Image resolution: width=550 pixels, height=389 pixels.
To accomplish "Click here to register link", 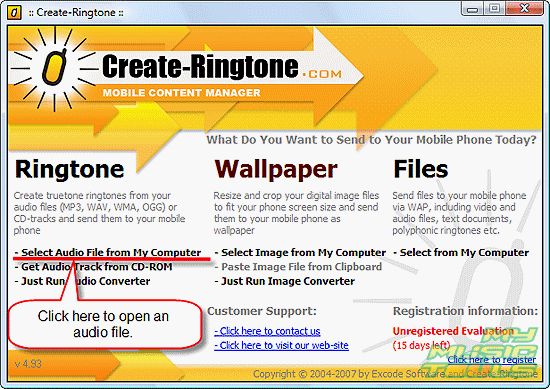I will [492, 360].
